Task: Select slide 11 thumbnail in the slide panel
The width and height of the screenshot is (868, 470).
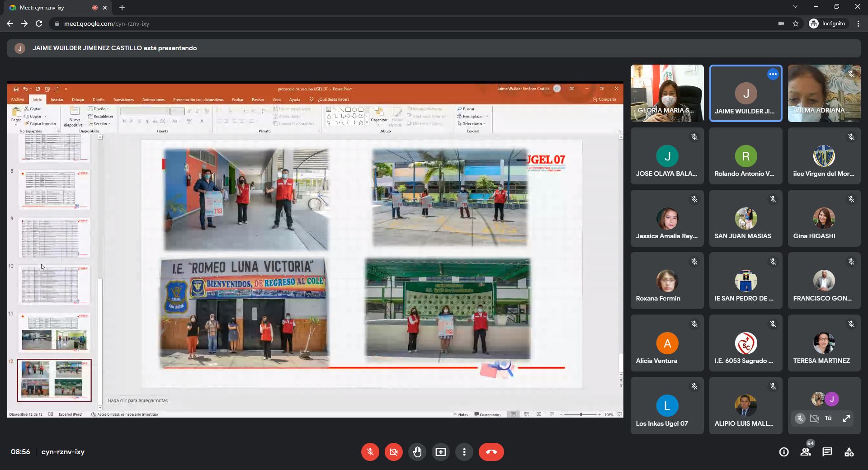Action: coord(54,333)
